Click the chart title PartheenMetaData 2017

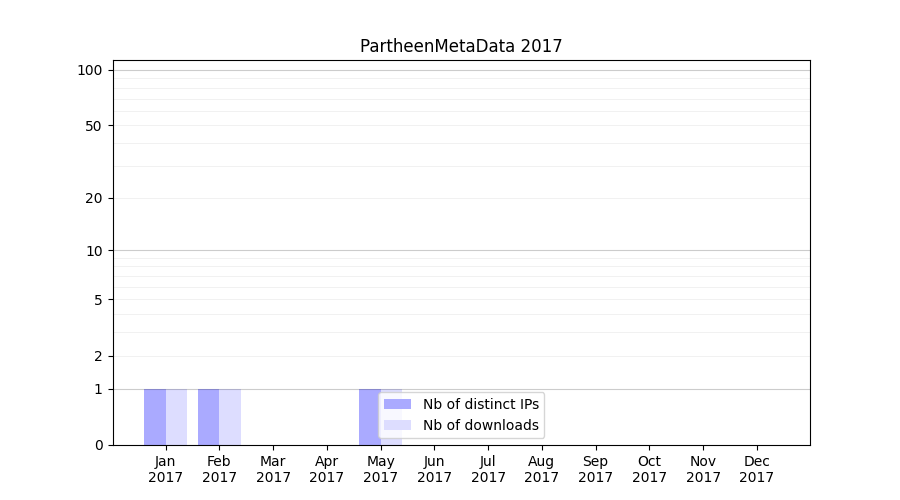(461, 46)
